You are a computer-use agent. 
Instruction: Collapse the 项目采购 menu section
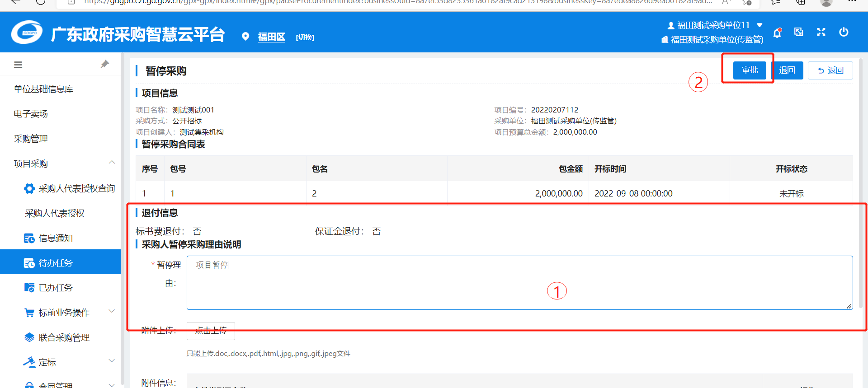pos(112,163)
